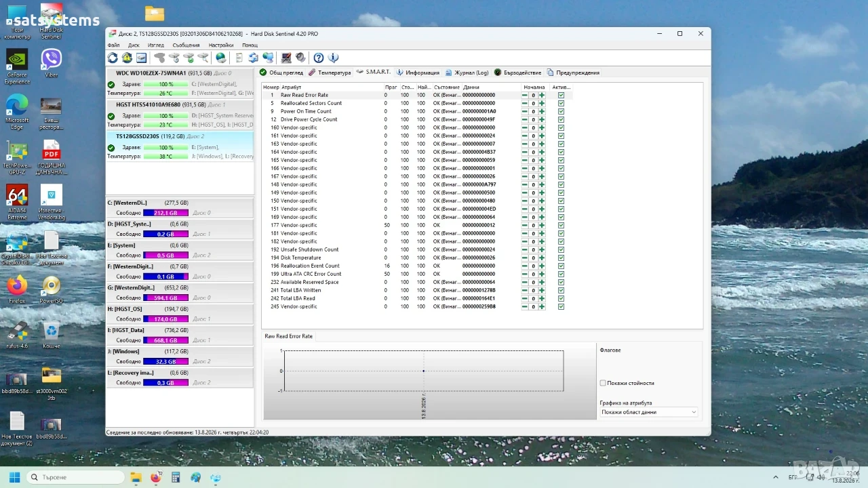This screenshot has width=868, height=488.
Task: Click the disk with green check toolbar icon
Action: [x=189, y=58]
